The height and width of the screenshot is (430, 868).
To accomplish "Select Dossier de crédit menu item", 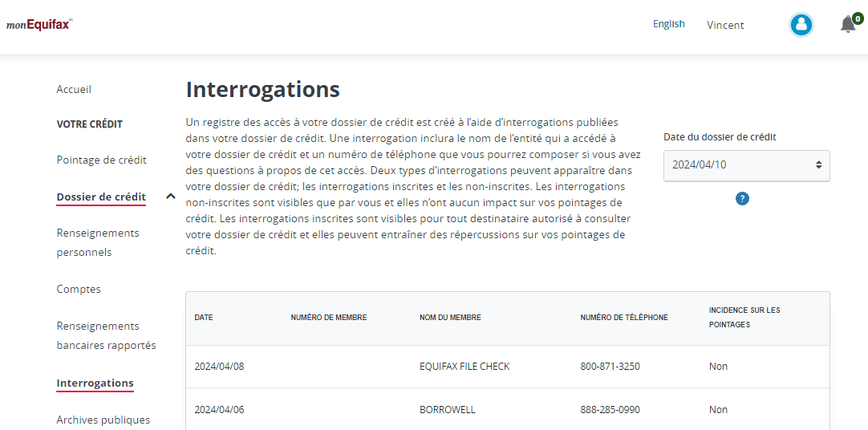I will [x=101, y=197].
